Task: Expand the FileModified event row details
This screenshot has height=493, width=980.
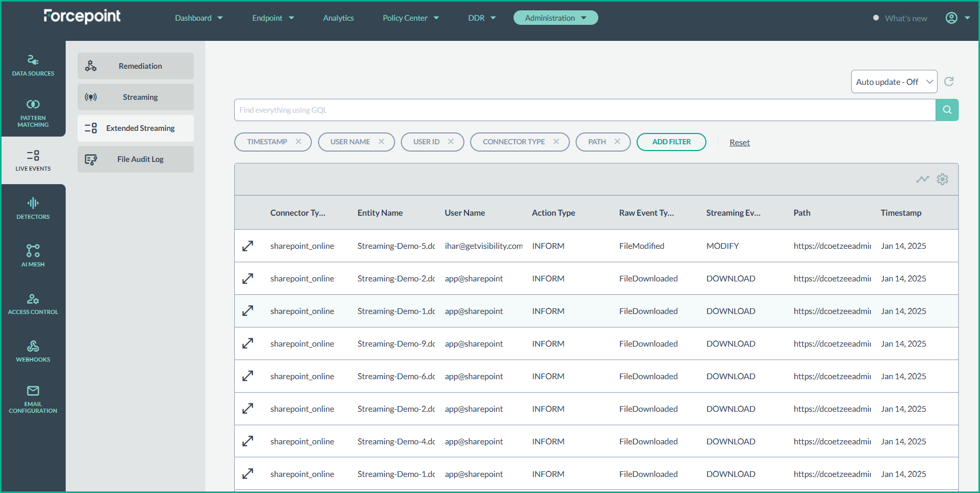Action: [248, 246]
